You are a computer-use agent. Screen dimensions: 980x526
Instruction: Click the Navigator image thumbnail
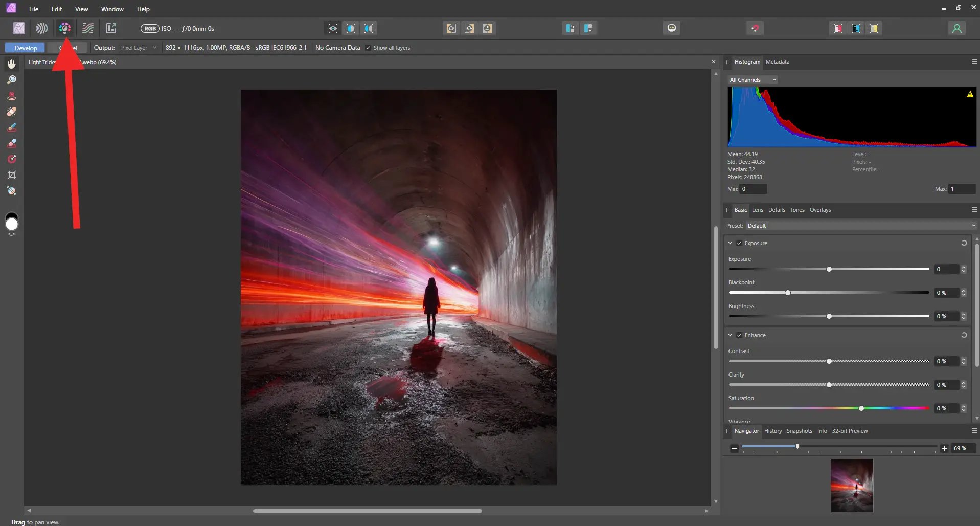point(852,485)
